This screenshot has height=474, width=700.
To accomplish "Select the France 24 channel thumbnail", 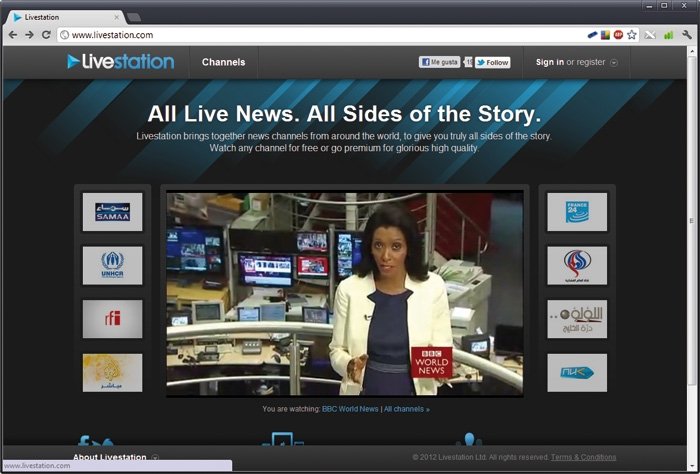I will [577, 212].
